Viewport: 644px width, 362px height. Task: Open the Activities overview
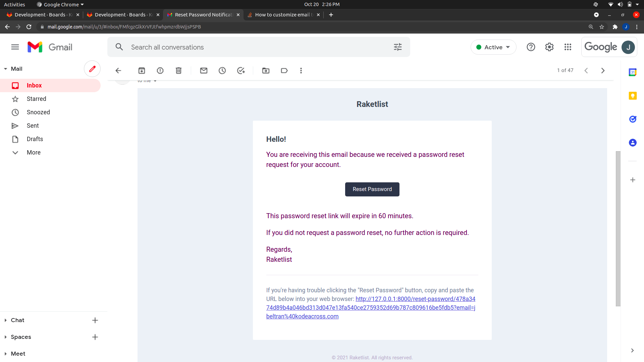coord(14,4)
